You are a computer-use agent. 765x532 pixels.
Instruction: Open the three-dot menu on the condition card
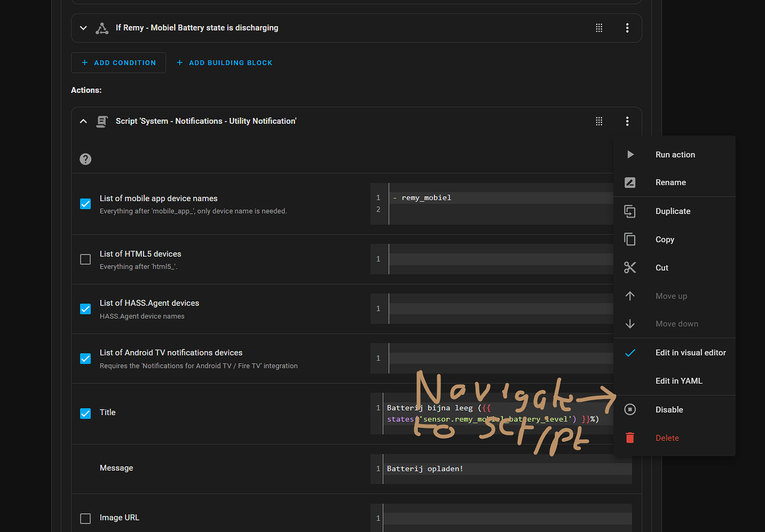point(627,28)
